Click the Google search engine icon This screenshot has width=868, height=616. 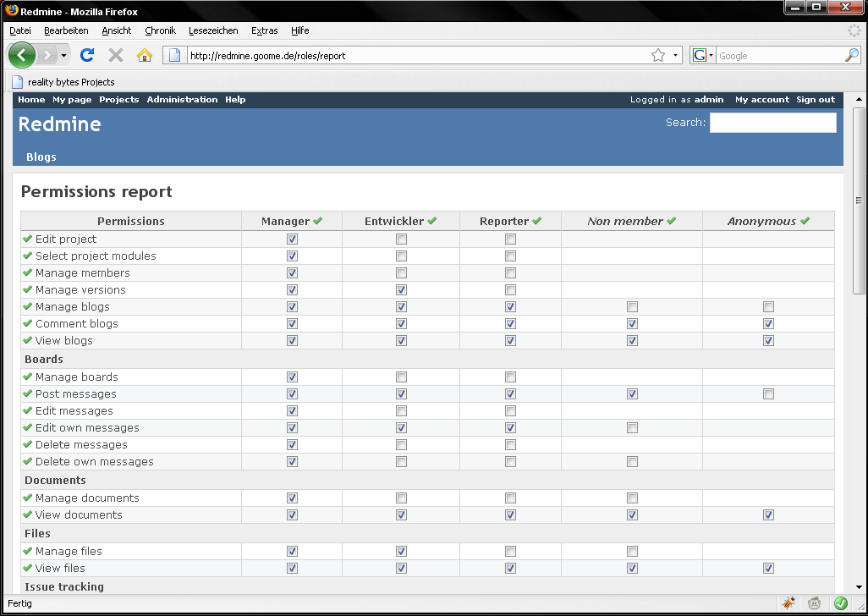tap(700, 55)
